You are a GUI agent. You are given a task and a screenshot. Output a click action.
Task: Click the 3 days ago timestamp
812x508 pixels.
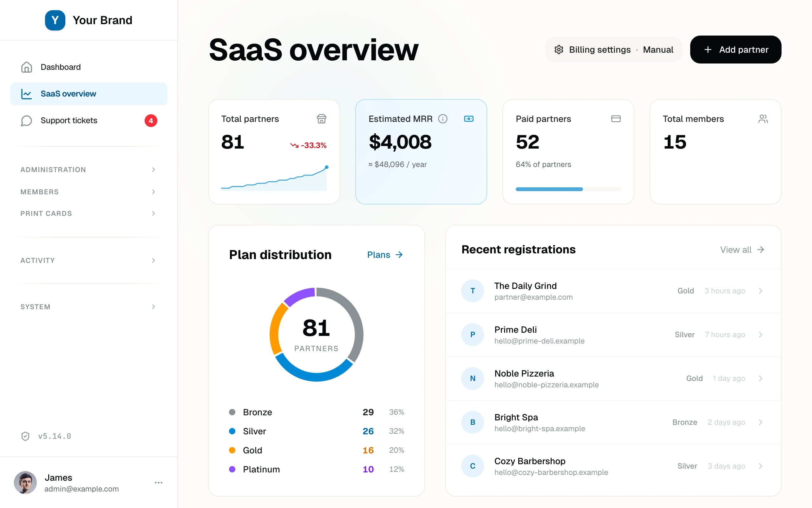point(726,466)
